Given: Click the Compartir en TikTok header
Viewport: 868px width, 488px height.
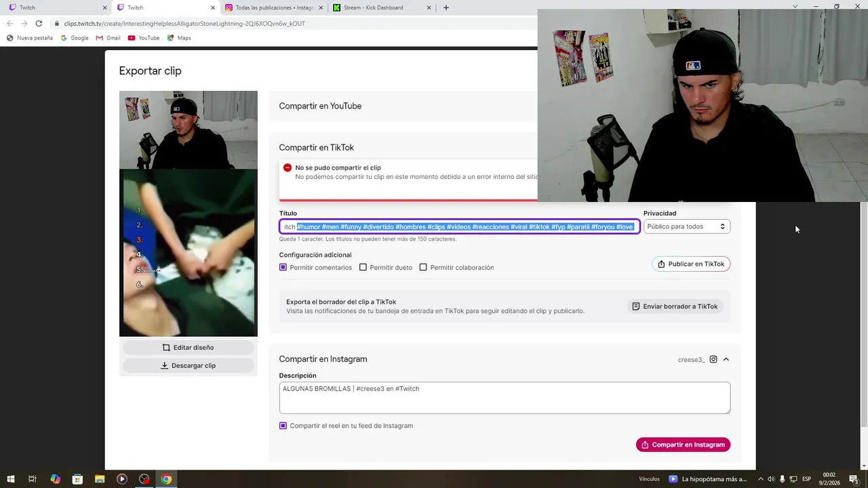Looking at the screenshot, I should pos(316,148).
